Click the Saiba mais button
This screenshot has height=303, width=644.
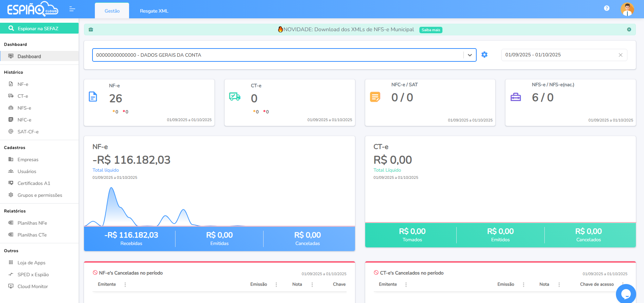[431, 30]
